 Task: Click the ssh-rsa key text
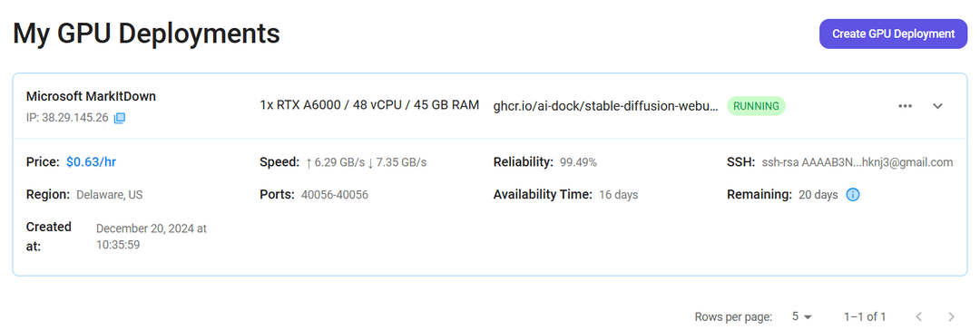pos(857,162)
